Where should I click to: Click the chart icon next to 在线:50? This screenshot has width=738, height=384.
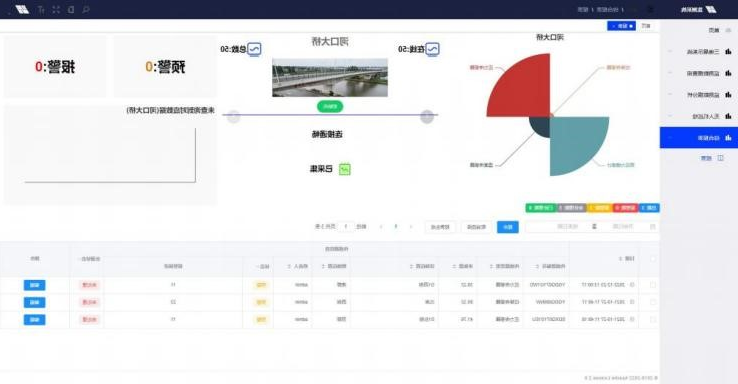tap(433, 49)
